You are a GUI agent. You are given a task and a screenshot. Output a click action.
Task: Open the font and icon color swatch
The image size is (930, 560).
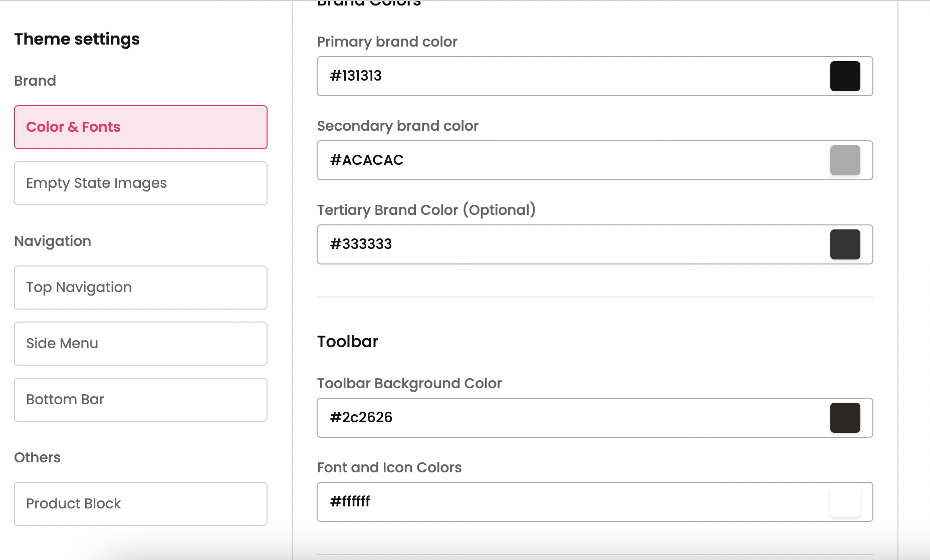845,502
